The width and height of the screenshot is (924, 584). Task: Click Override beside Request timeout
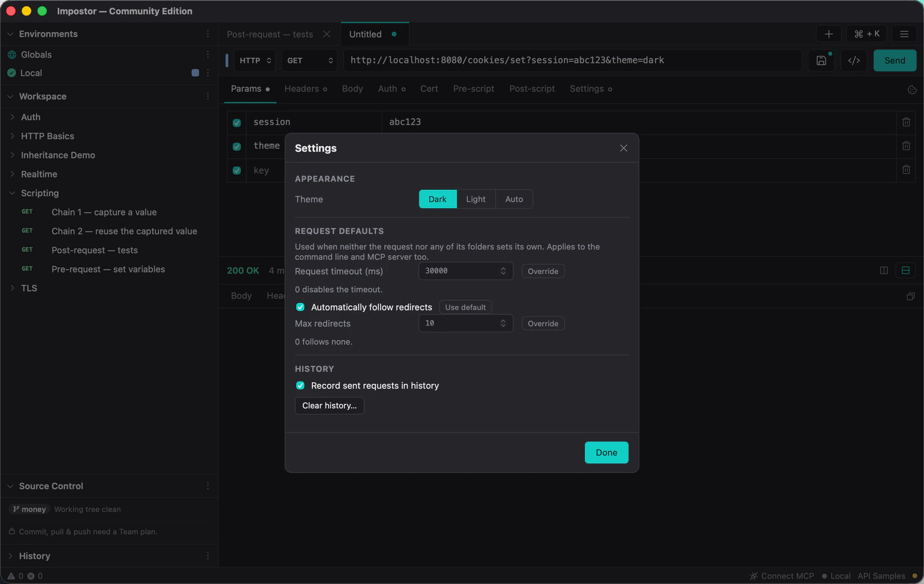[543, 271]
